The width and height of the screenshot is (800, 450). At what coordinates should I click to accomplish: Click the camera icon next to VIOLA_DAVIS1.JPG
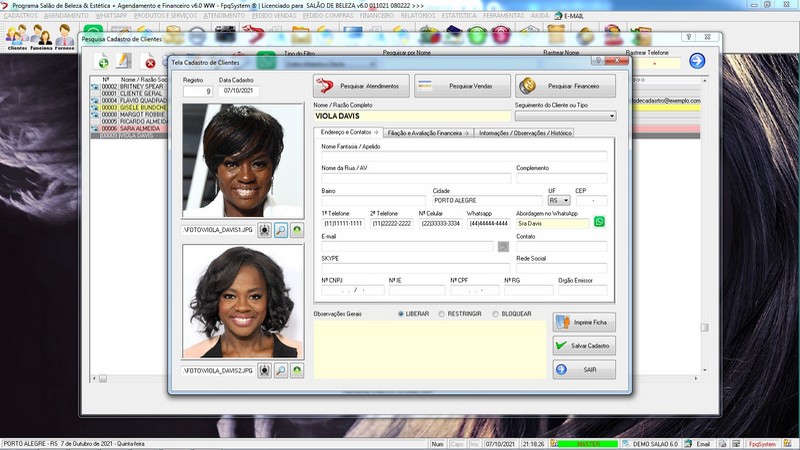pyautogui.click(x=265, y=230)
